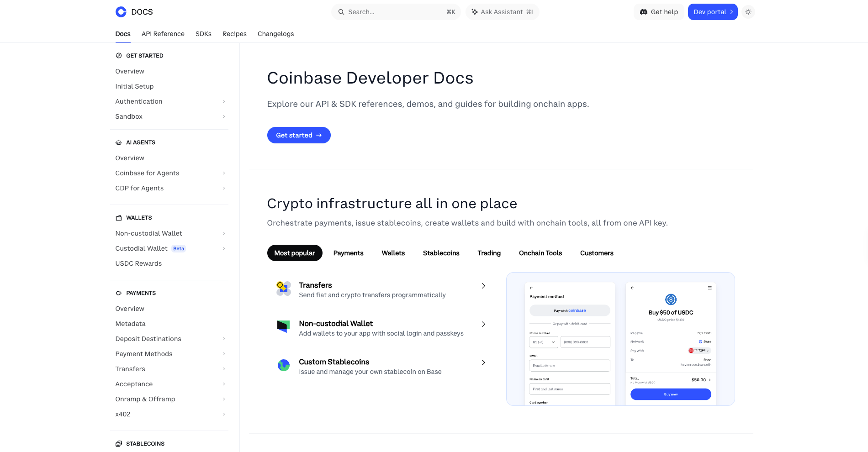
Task: Open the Dev portal button
Action: point(713,12)
